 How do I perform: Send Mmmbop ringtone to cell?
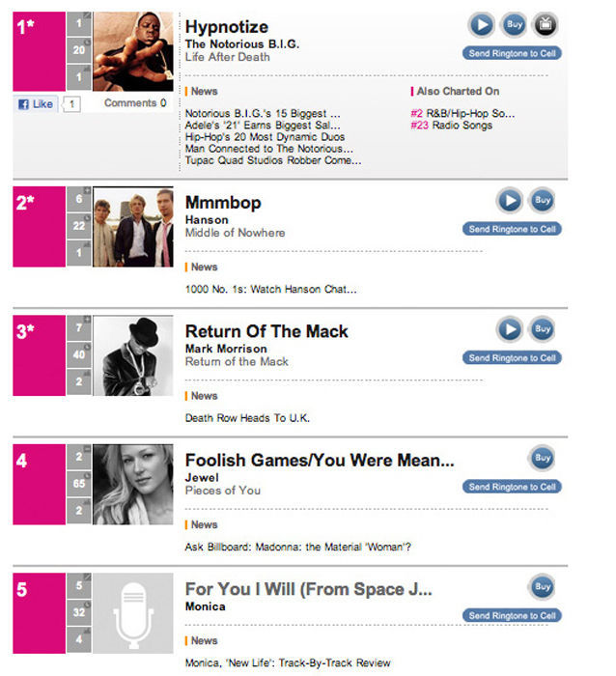coord(512,230)
